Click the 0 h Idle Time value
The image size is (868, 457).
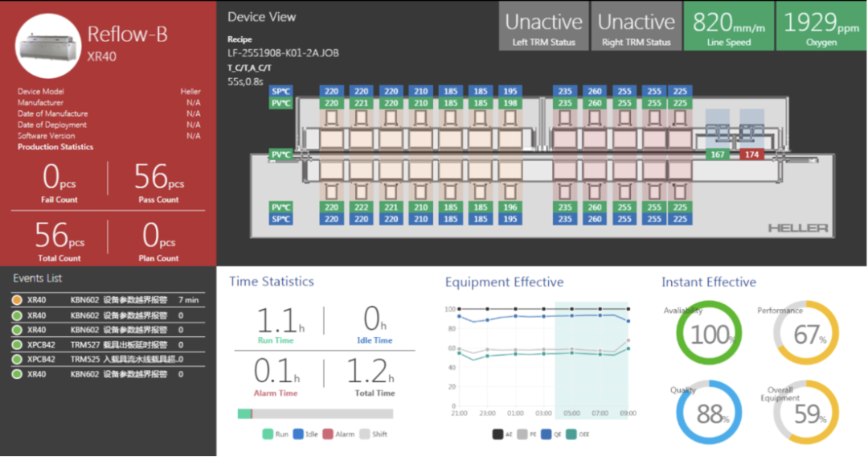point(375,321)
